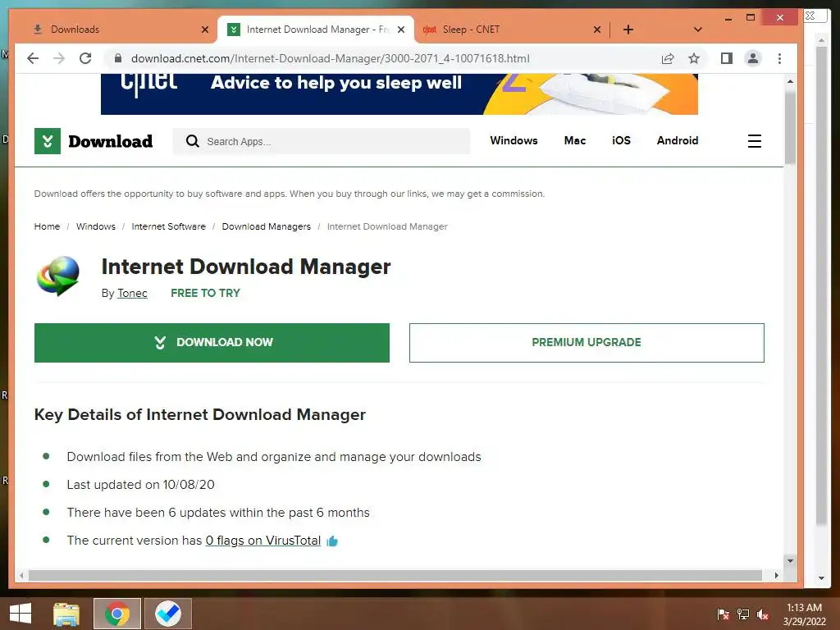840x630 pixels.
Task: Click the muted volume tray icon
Action: pyautogui.click(x=763, y=614)
